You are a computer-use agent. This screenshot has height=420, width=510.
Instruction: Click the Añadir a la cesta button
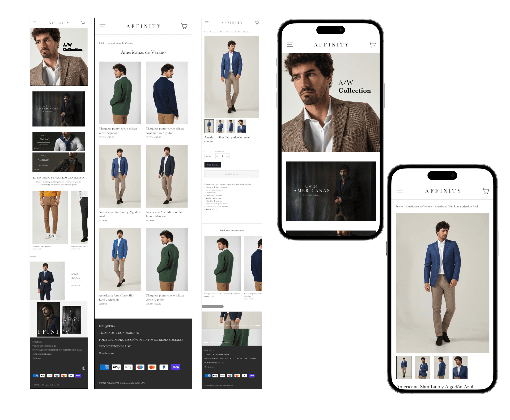tap(232, 174)
